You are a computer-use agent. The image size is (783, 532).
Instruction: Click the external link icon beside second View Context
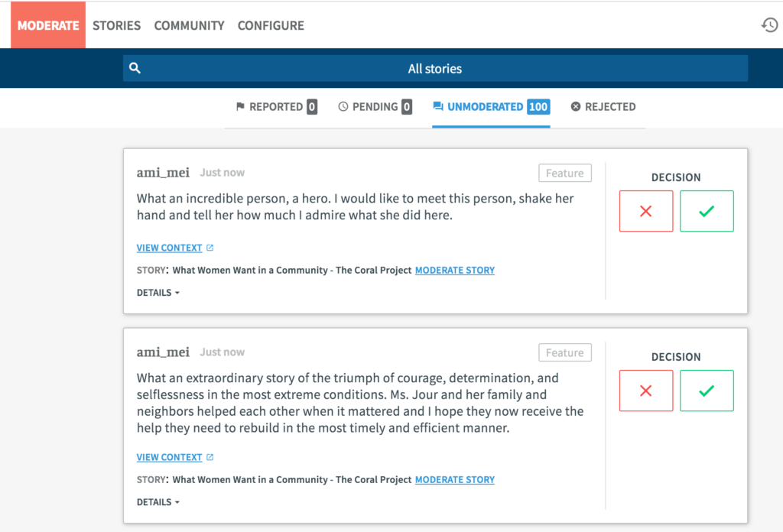(x=210, y=457)
